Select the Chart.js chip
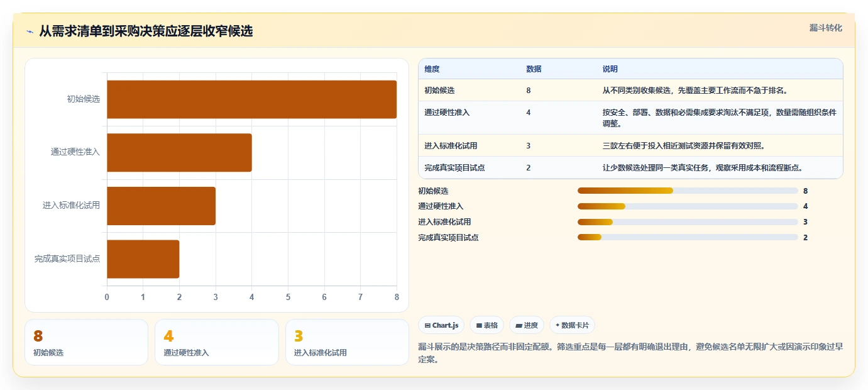Screen dimensions: 868x390 click(x=442, y=325)
